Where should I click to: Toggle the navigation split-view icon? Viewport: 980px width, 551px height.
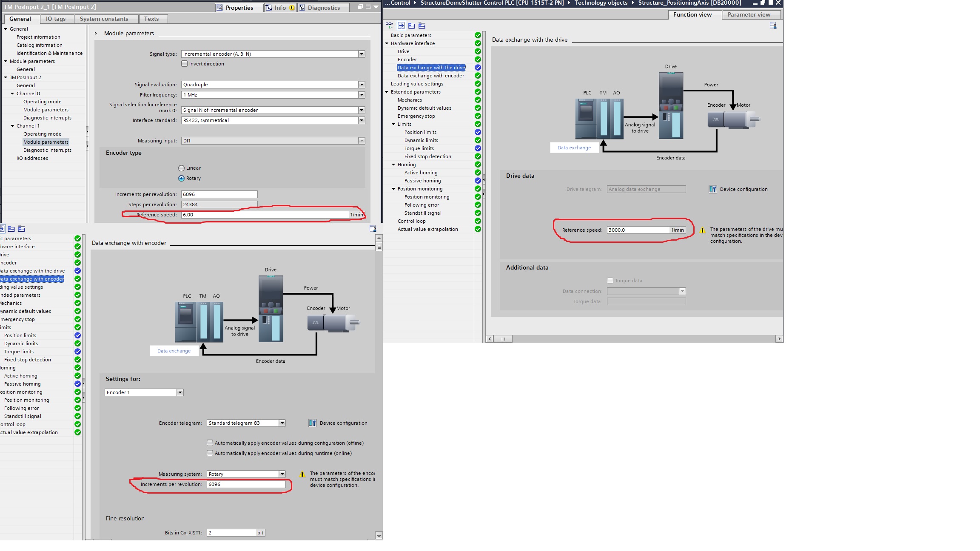401,26
